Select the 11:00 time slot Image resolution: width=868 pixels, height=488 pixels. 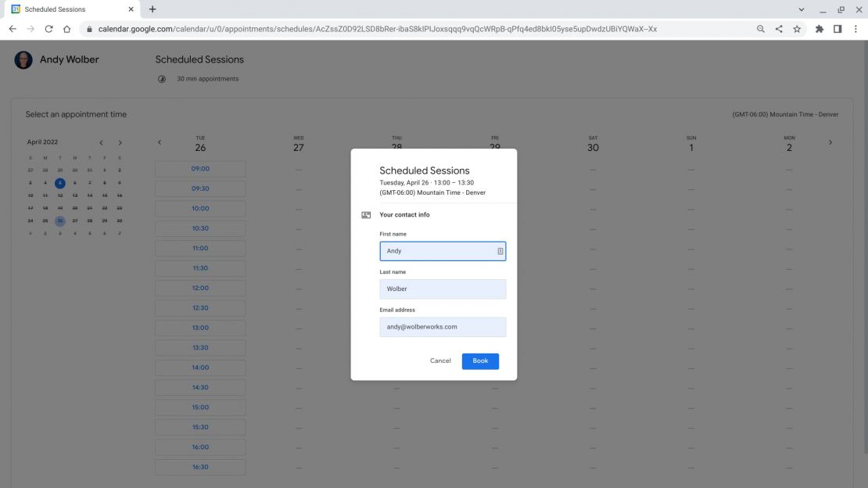[x=200, y=248]
